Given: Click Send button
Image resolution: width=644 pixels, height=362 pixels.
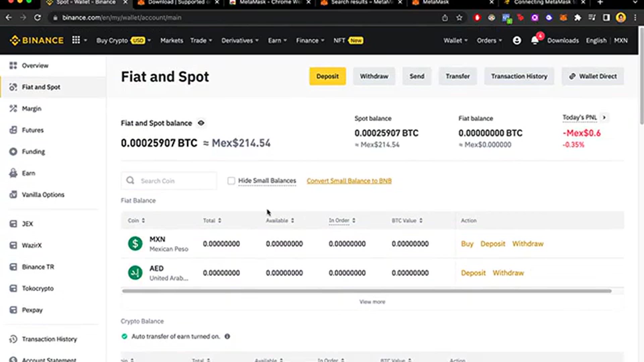Looking at the screenshot, I should (x=417, y=76).
